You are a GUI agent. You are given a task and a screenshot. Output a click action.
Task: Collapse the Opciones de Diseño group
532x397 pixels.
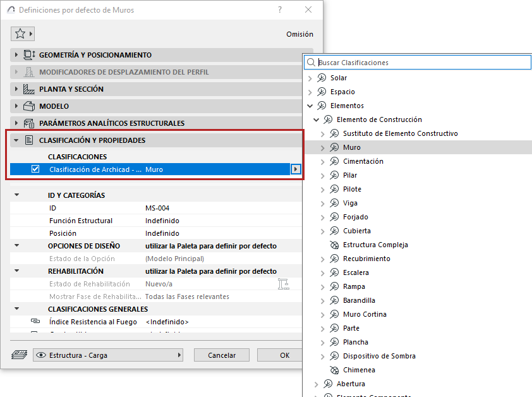click(16, 245)
